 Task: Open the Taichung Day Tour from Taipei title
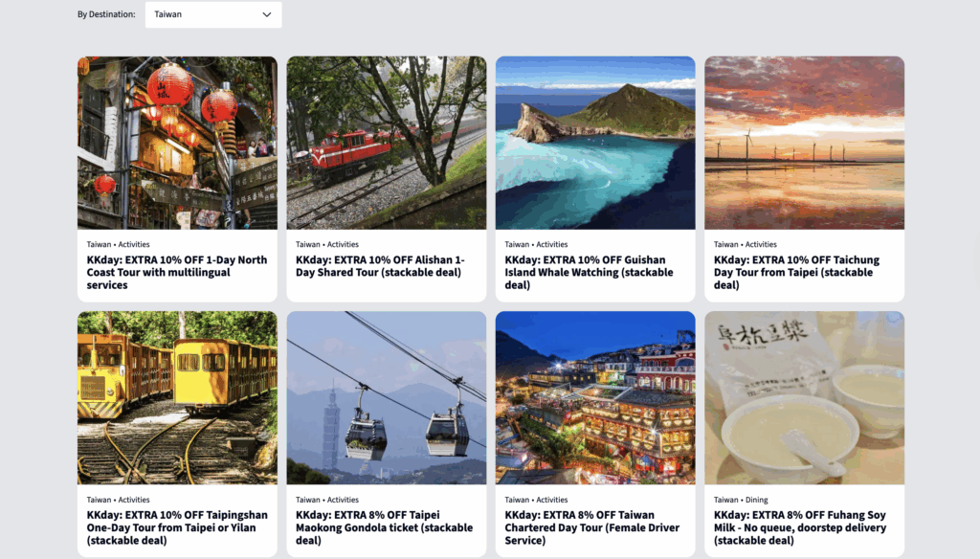(x=796, y=273)
